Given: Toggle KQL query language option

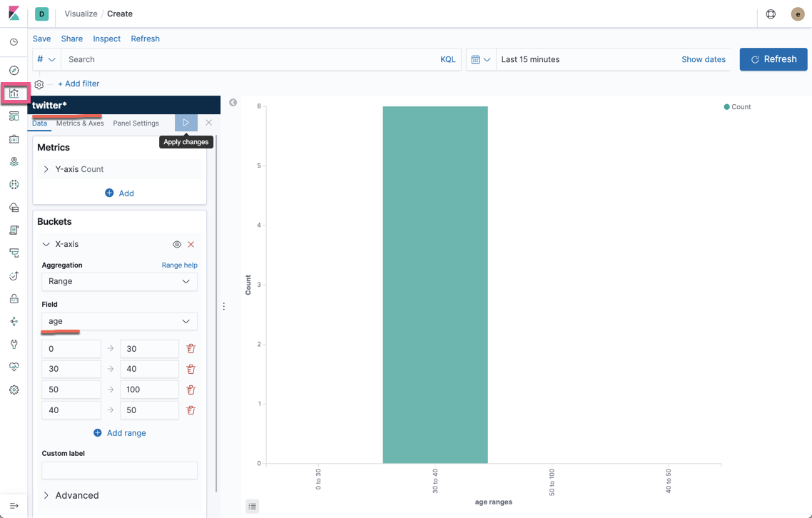Looking at the screenshot, I should pyautogui.click(x=448, y=59).
